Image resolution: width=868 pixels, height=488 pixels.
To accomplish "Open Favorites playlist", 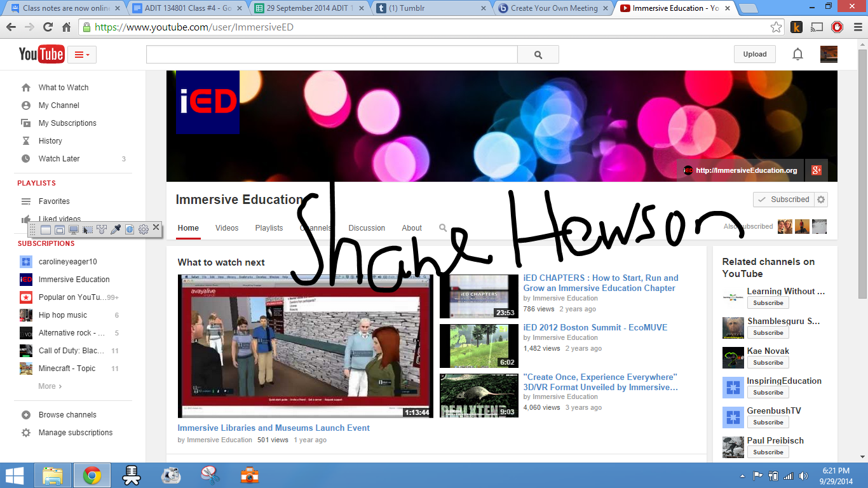I will tap(54, 201).
